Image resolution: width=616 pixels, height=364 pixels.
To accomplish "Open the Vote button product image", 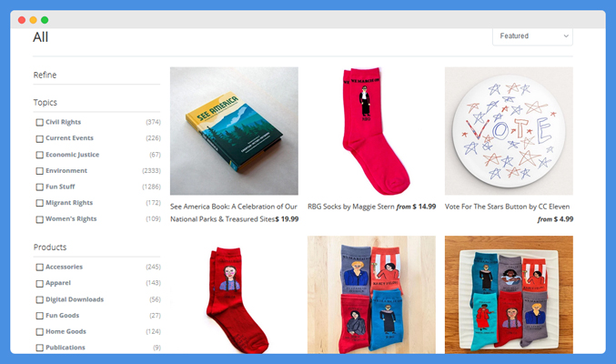I will [x=509, y=131].
